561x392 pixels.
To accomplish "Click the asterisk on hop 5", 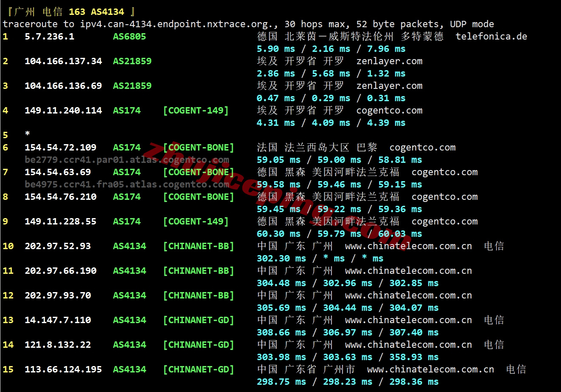I will 27,134.
